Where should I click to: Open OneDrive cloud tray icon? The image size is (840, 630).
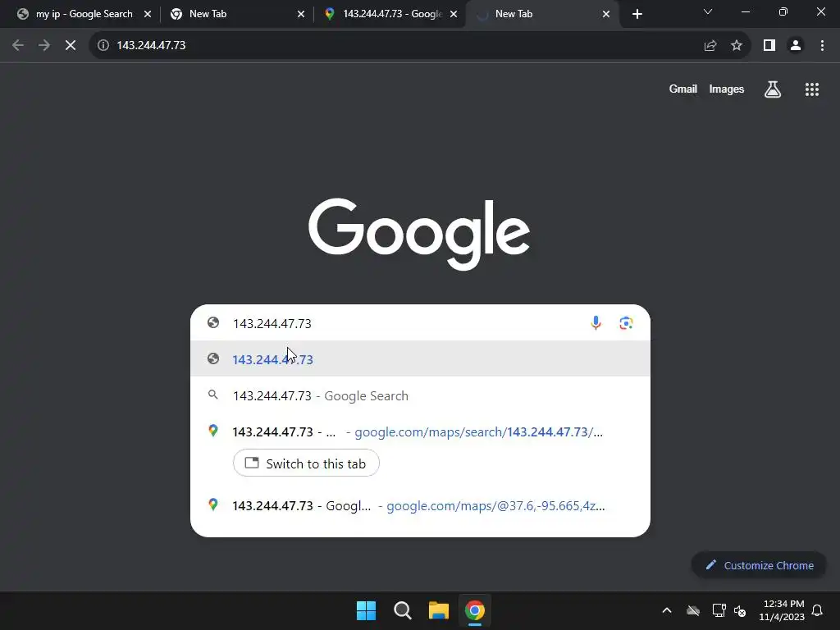tap(693, 610)
